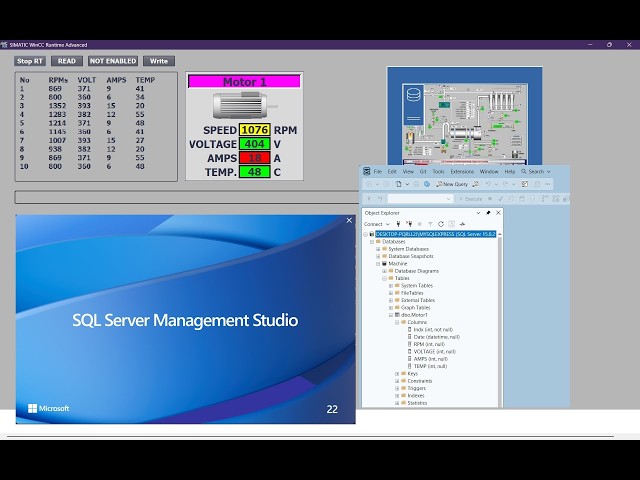
Task: Click the New File page icon in toolbar
Action: tap(399, 184)
